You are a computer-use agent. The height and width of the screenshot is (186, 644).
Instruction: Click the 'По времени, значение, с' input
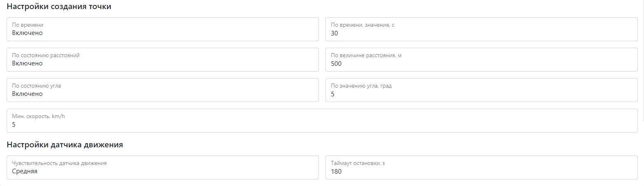click(481, 29)
